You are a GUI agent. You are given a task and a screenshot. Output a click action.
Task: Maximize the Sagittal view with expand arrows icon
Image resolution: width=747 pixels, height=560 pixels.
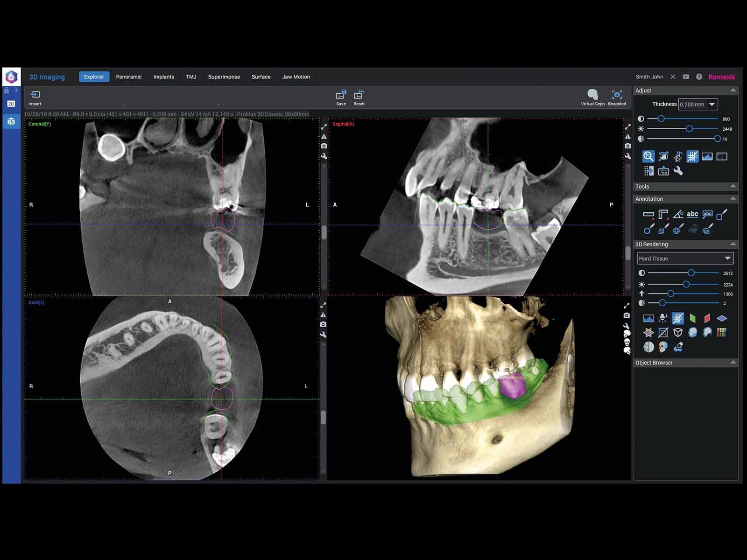point(628,126)
